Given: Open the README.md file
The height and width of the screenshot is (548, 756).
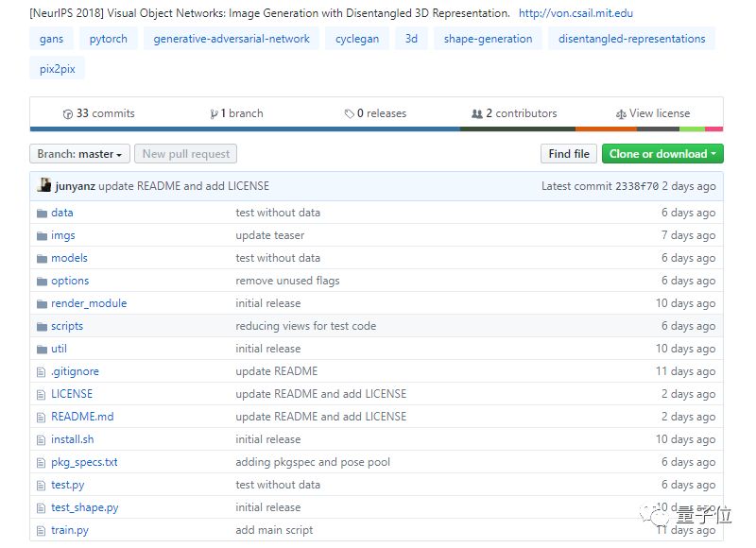Looking at the screenshot, I should (x=82, y=417).
